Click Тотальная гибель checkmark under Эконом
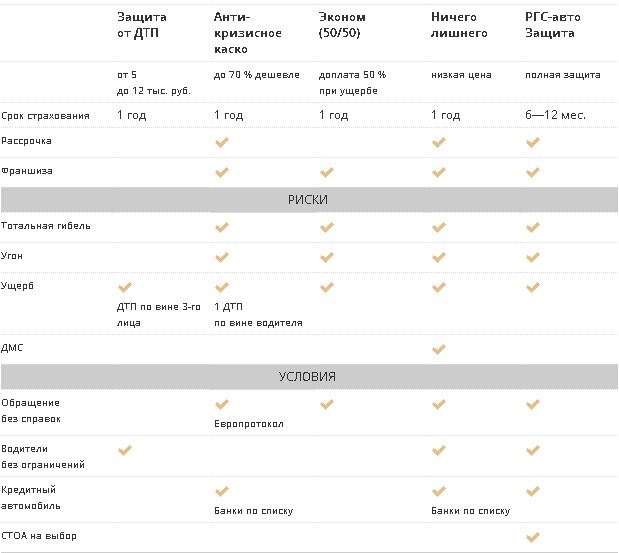Screen dimensions: 619x553 click(327, 227)
